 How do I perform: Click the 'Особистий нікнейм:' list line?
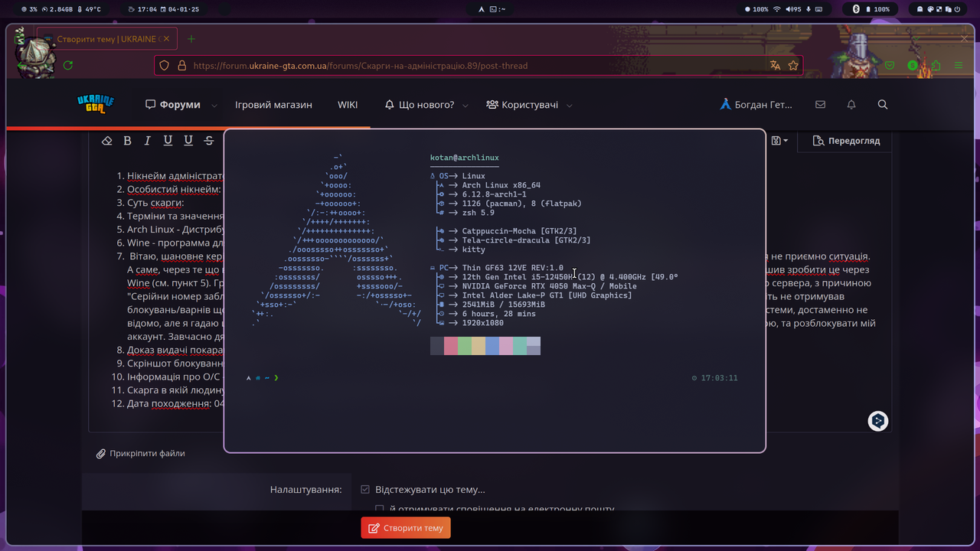(x=174, y=189)
